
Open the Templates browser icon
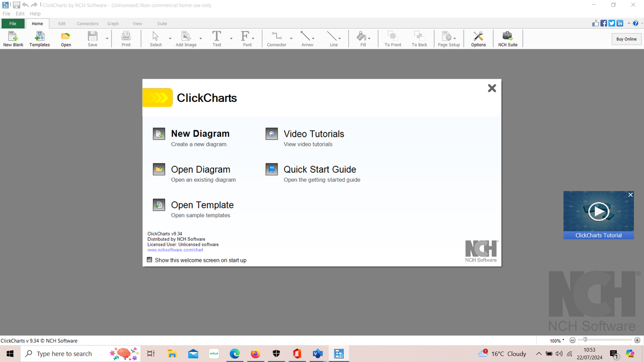39,38
